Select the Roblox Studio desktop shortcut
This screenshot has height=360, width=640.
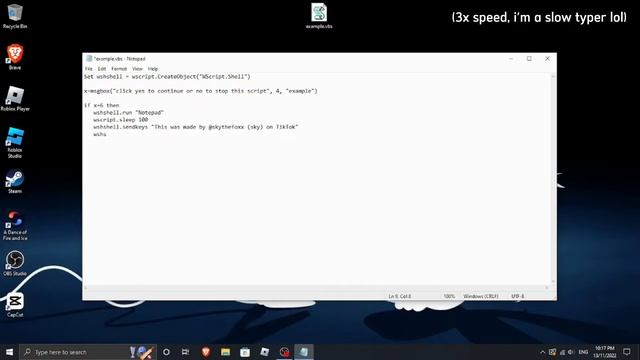click(x=15, y=142)
